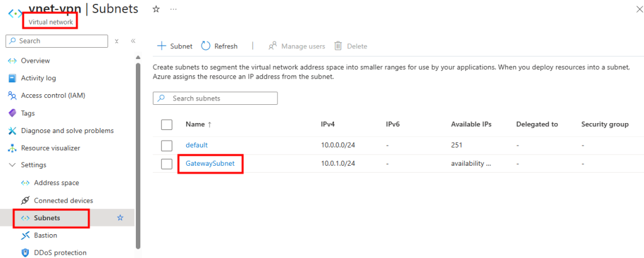Click the IPv4 column header
This screenshot has width=644, height=258.
click(x=327, y=124)
